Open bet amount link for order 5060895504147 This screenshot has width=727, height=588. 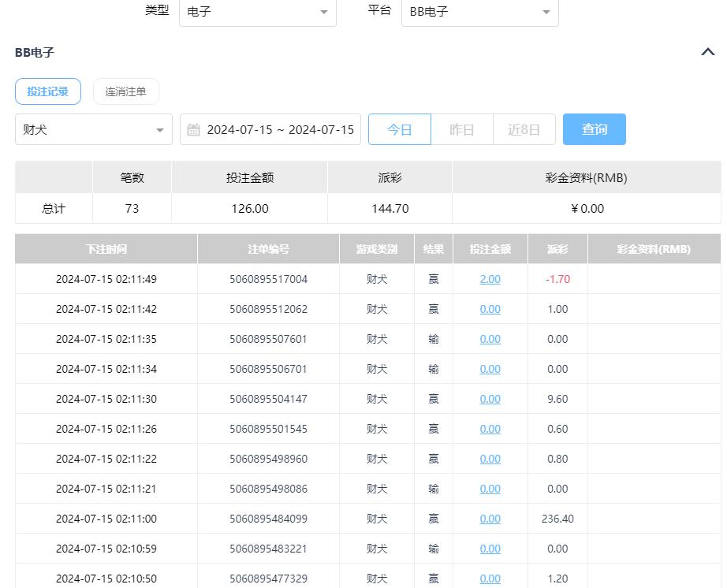[490, 399]
